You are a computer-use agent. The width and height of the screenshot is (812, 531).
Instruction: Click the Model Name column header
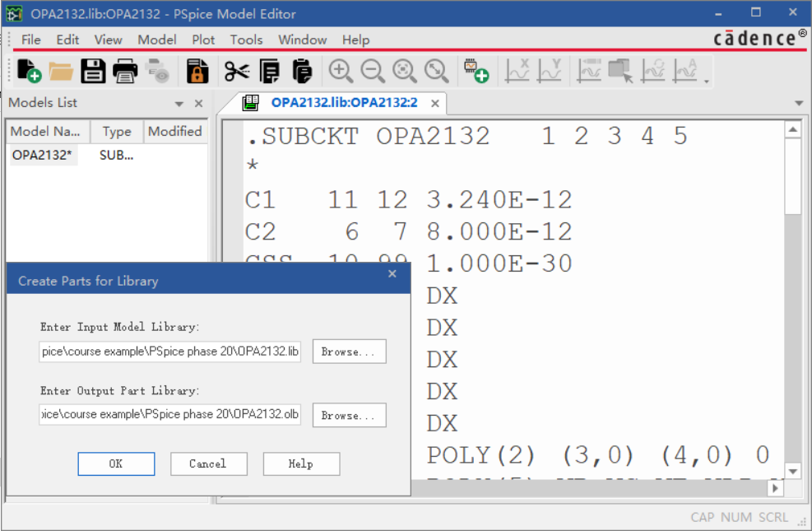tap(48, 132)
